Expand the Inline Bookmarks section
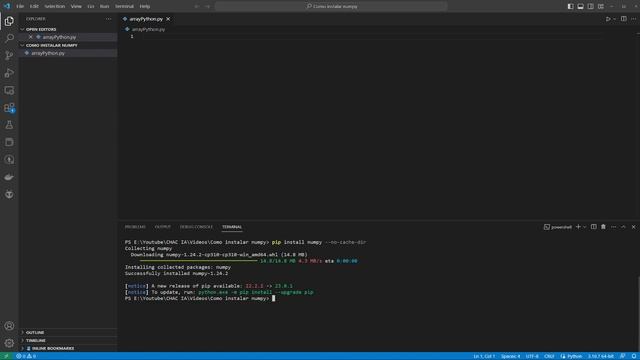 [x=53, y=349]
